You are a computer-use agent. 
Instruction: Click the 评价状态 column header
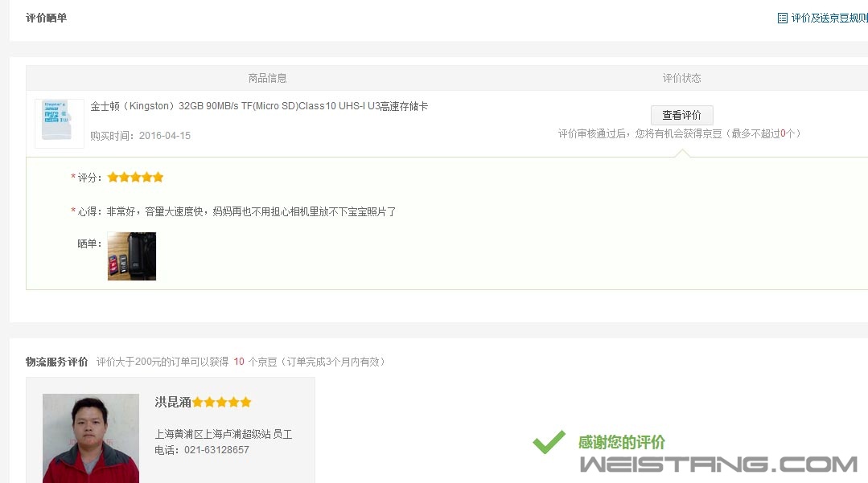click(681, 78)
